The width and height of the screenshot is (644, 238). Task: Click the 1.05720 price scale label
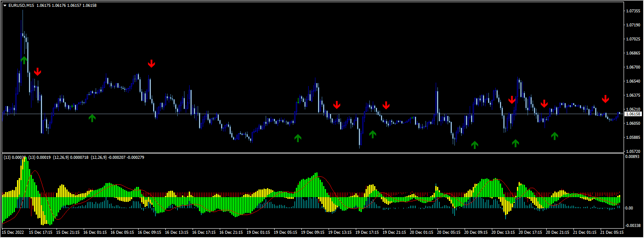click(633, 151)
